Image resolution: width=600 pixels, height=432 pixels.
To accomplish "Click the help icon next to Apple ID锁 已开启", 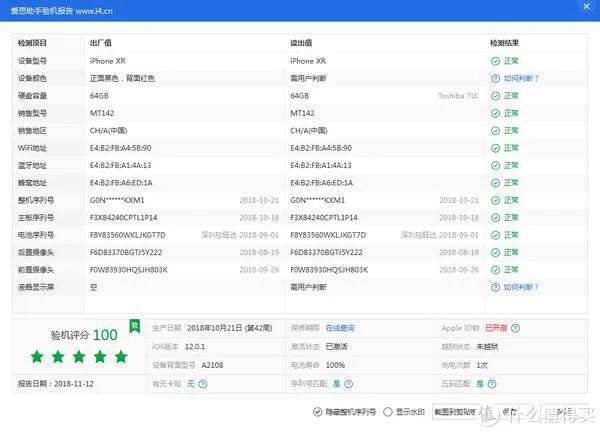I will (515, 328).
